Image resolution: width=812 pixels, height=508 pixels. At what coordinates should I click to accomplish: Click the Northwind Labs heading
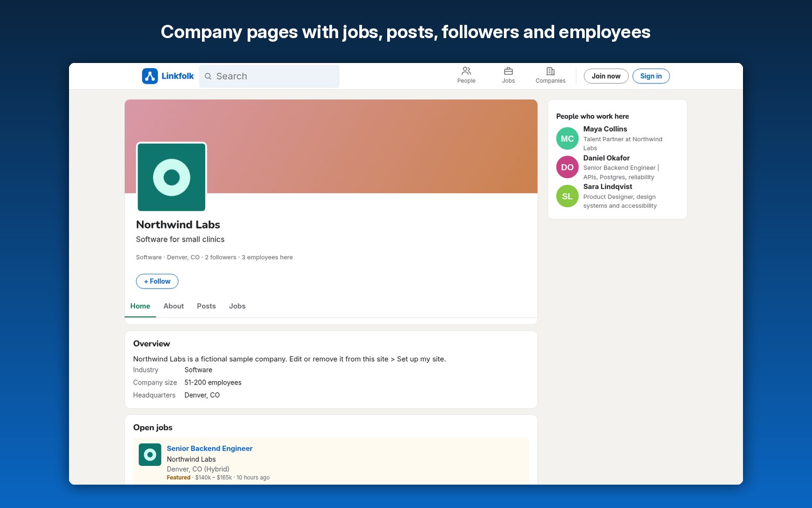click(178, 225)
